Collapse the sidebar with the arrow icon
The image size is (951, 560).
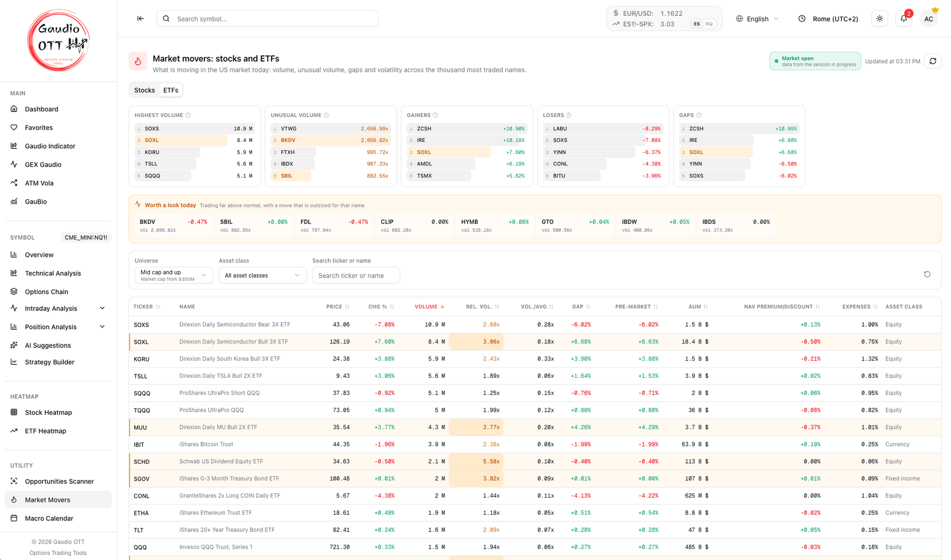(x=140, y=19)
